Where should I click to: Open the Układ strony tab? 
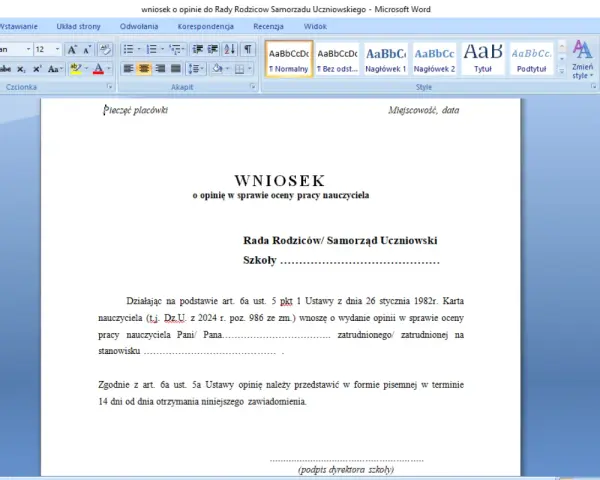click(78, 26)
